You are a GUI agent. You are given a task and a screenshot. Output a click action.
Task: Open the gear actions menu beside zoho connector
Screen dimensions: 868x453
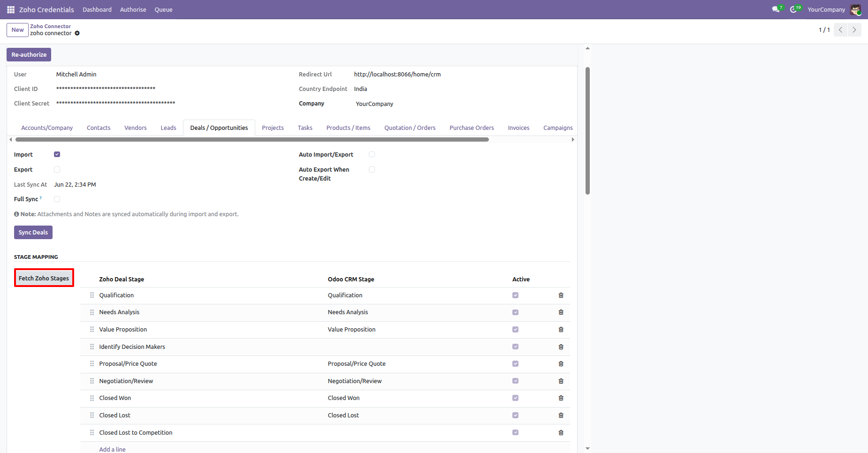coord(77,33)
